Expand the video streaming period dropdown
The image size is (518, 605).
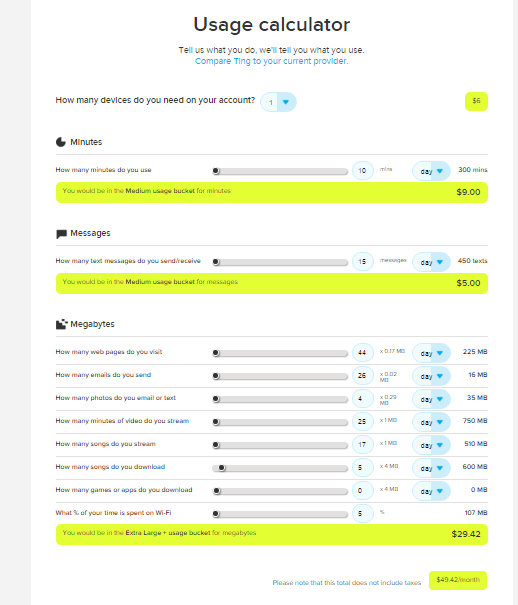431,422
